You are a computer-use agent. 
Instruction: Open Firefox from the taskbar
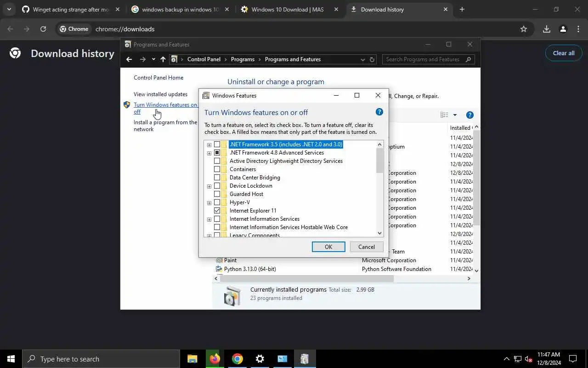click(215, 359)
